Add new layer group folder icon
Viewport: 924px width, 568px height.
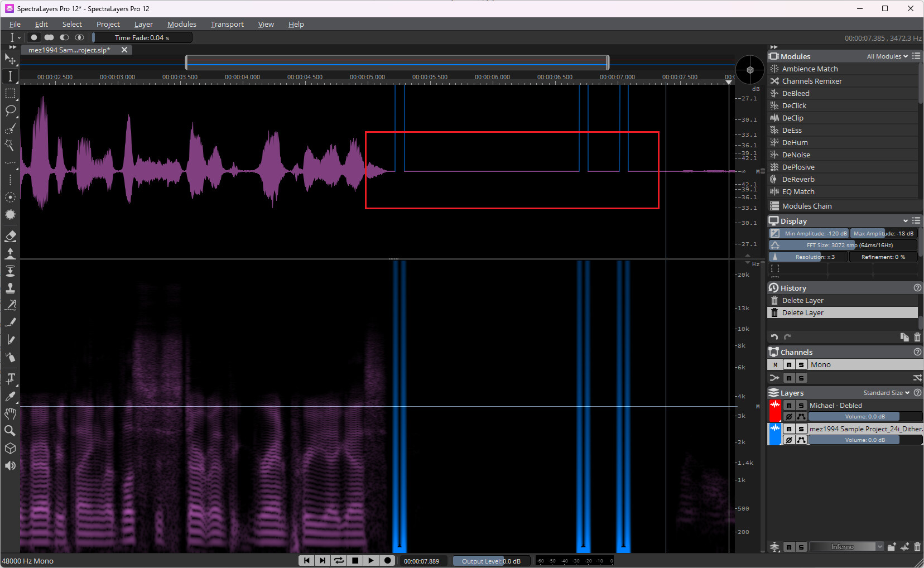point(892,547)
